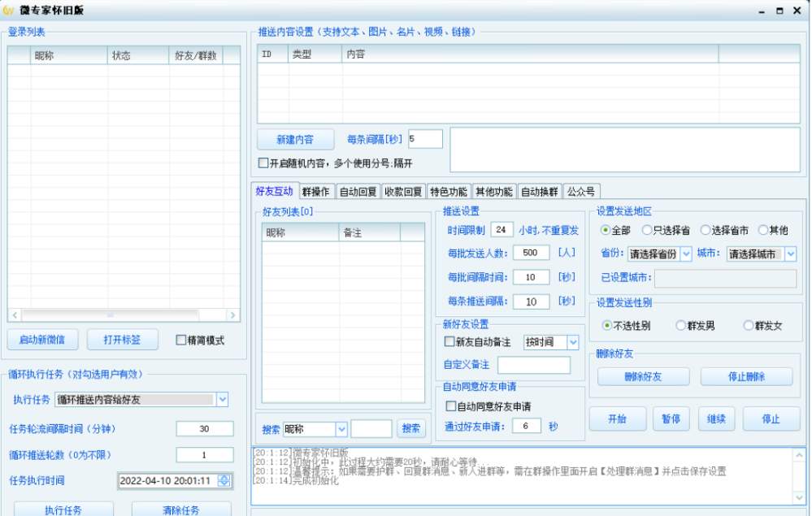This screenshot has width=812, height=516.
Task: Select the 只选择省 radio button
Action: (x=648, y=231)
